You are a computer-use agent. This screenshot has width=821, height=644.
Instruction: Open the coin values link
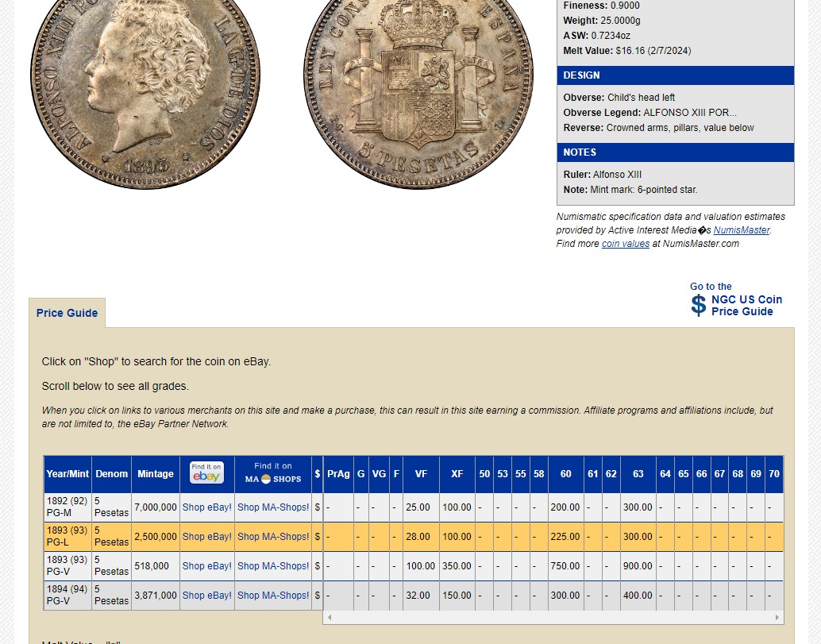tap(625, 244)
